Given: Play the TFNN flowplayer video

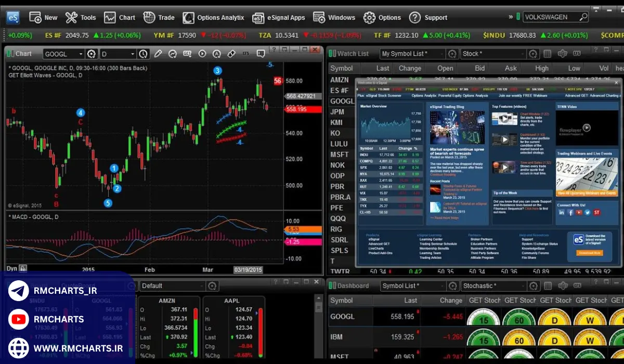Looking at the screenshot, I should click(x=586, y=127).
